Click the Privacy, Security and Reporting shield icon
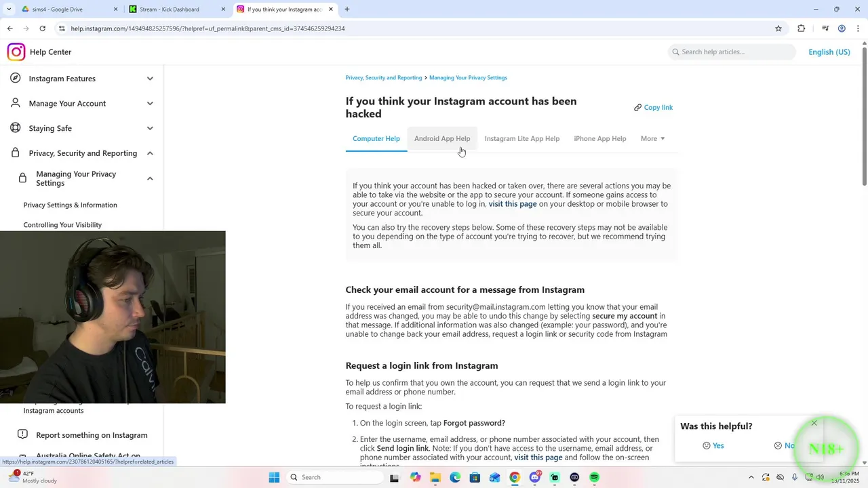Screen dimensions: 868x488 pyautogui.click(x=15, y=152)
